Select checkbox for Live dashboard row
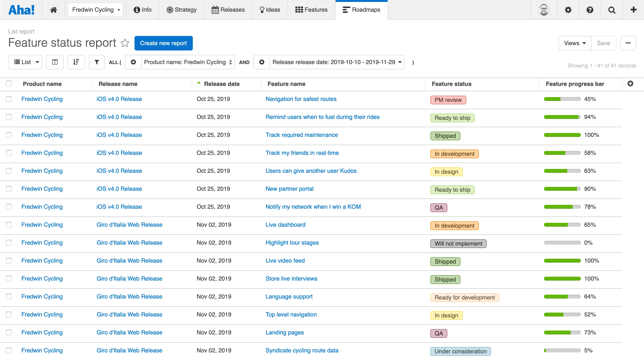The width and height of the screenshot is (644, 357). (x=9, y=224)
